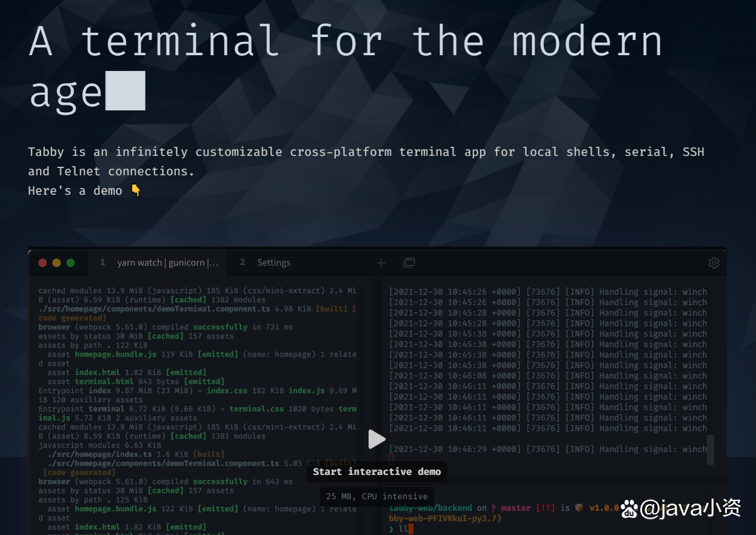Click the "Here's a demo" text
Image resolution: width=756 pixels, height=535 pixels.
click(x=75, y=190)
